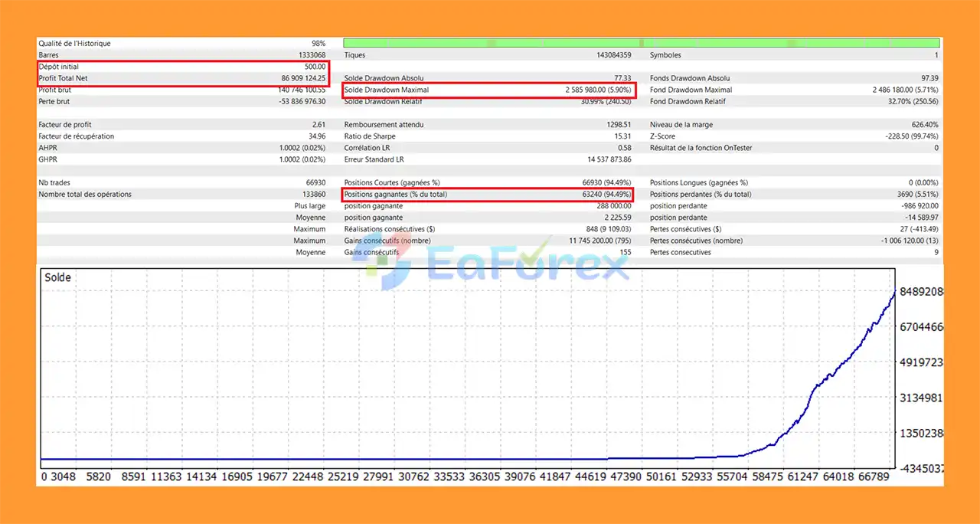Click the Niveau de la marge value 626.40%
The width and height of the screenshot is (980, 524).
pyautogui.click(x=921, y=125)
